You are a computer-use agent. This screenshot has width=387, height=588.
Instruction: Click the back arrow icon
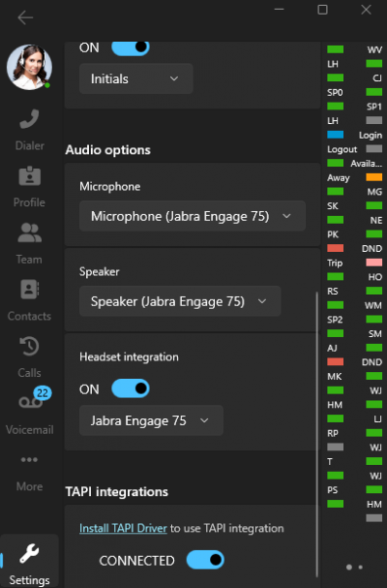pos(25,17)
